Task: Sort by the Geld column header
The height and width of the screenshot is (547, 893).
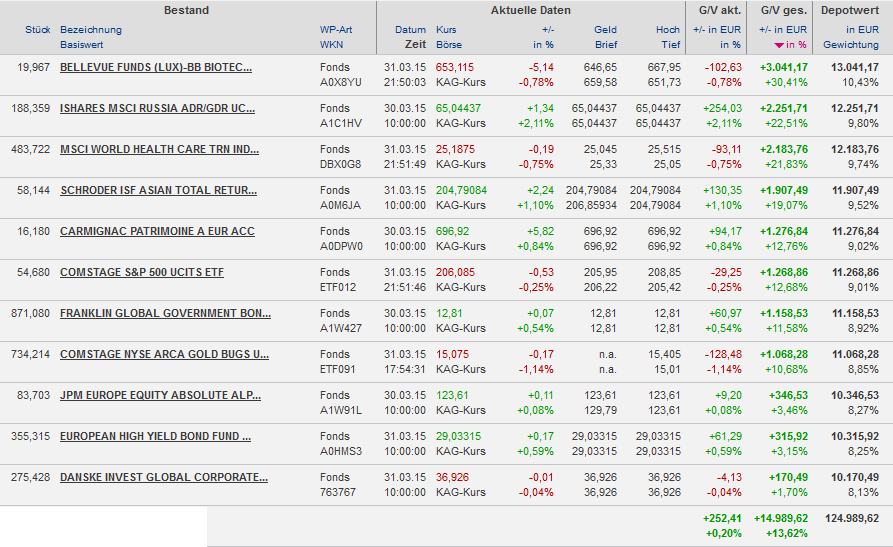Action: [605, 30]
